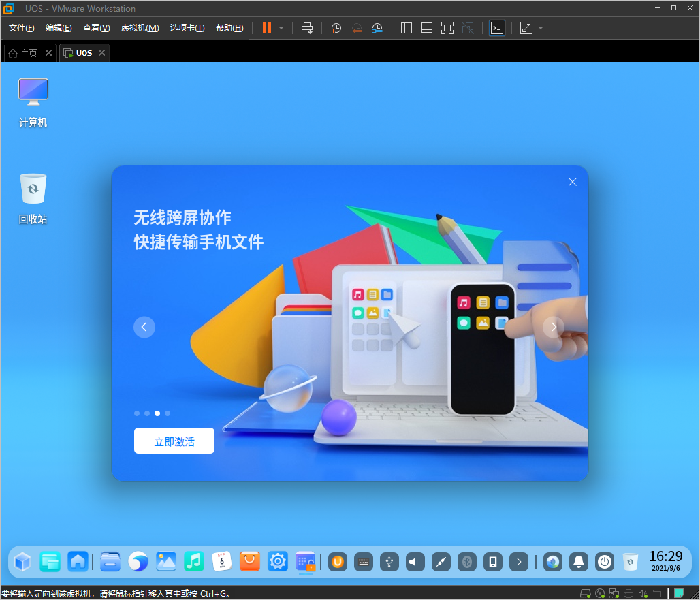Image resolution: width=700 pixels, height=600 pixels.
Task: Select the first carousel page dot
Action: coord(137,413)
